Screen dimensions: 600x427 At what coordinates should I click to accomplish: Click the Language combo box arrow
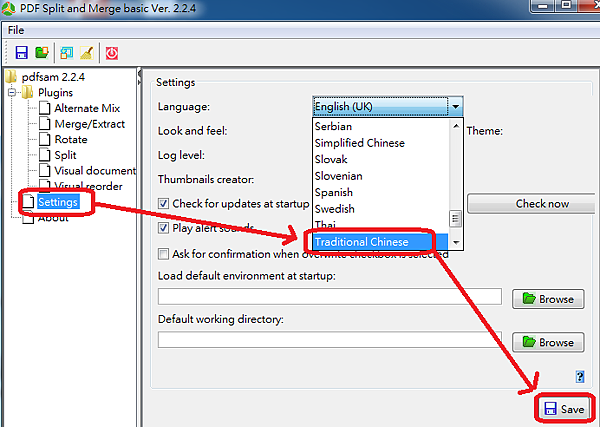pos(455,107)
